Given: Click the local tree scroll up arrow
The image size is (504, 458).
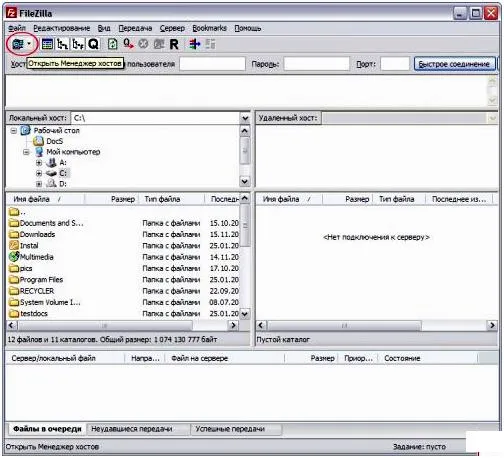Looking at the screenshot, I should tap(245, 131).
